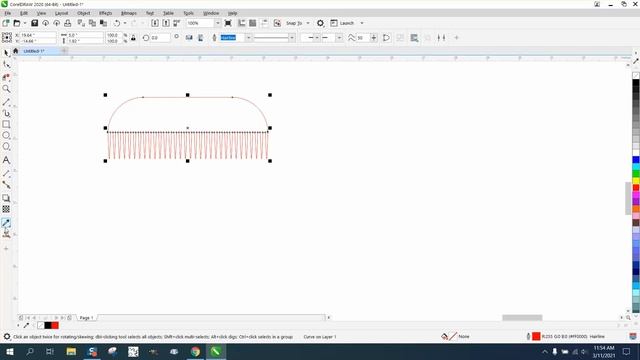Screen dimensions: 640x360
Task: Open the outline width dropdown
Action: [x=248, y=38]
